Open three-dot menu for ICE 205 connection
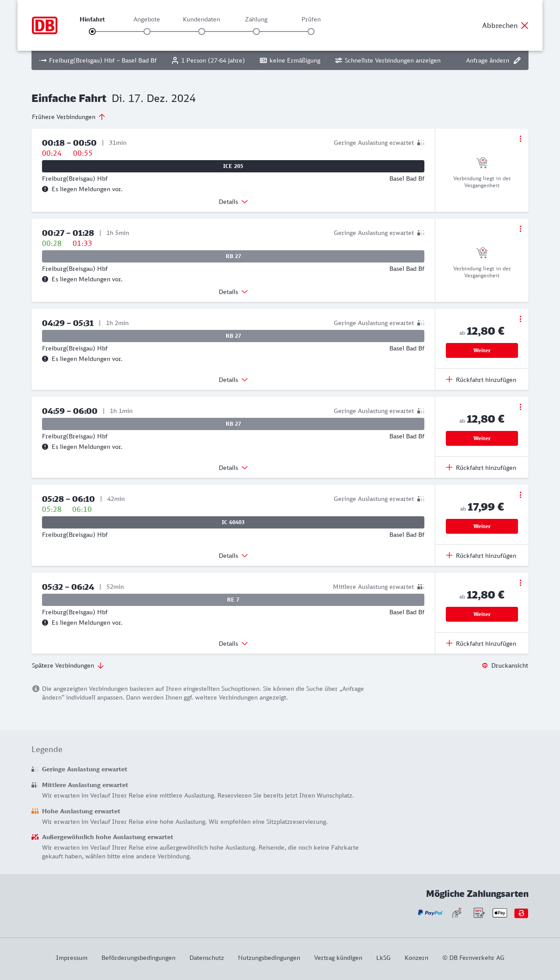The width and height of the screenshot is (560, 980). 520,139
